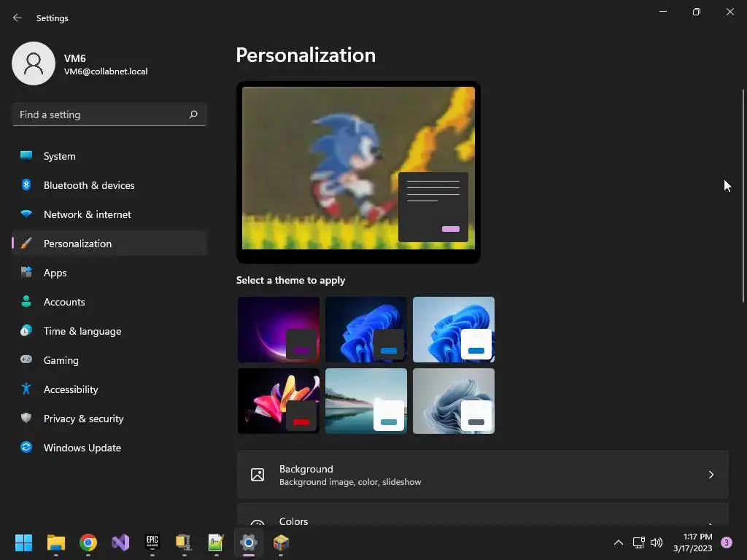Click the System monitor icon
Image resolution: width=747 pixels, height=560 pixels.
(26, 156)
